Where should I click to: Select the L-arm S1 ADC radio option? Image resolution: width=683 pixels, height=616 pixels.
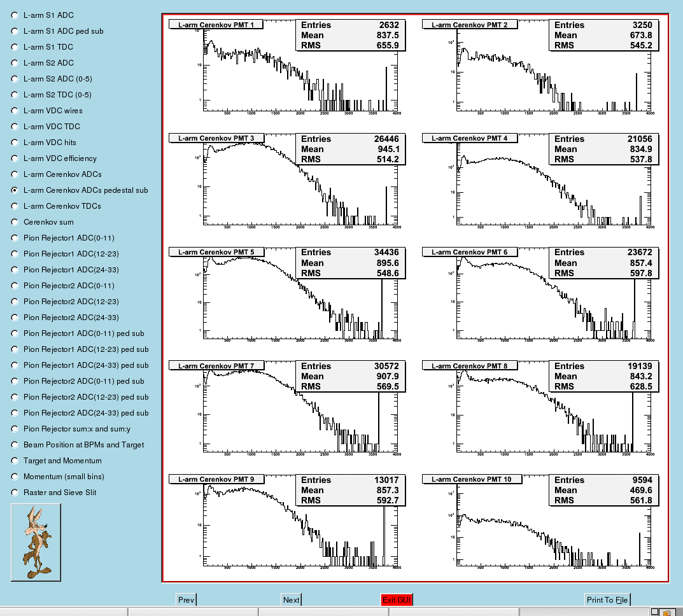point(15,15)
